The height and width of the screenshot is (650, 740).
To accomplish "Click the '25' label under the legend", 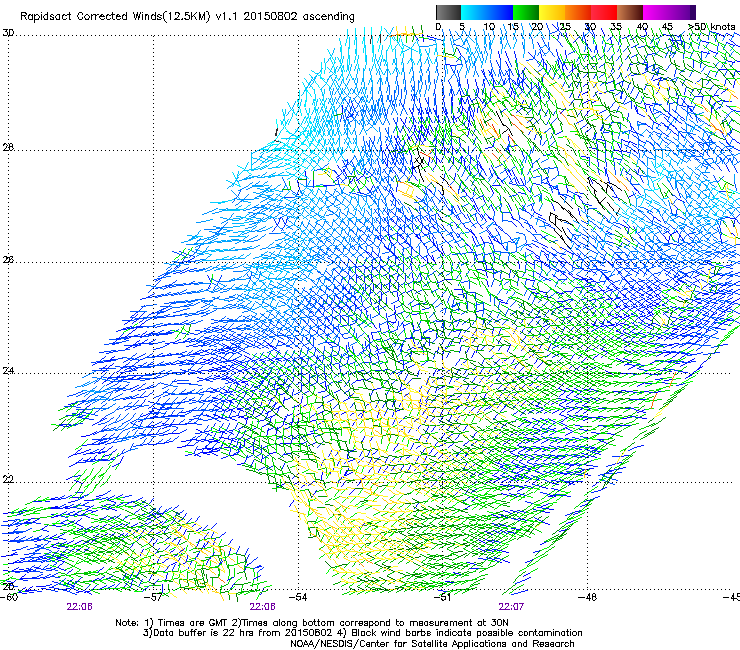I will 565,27.
